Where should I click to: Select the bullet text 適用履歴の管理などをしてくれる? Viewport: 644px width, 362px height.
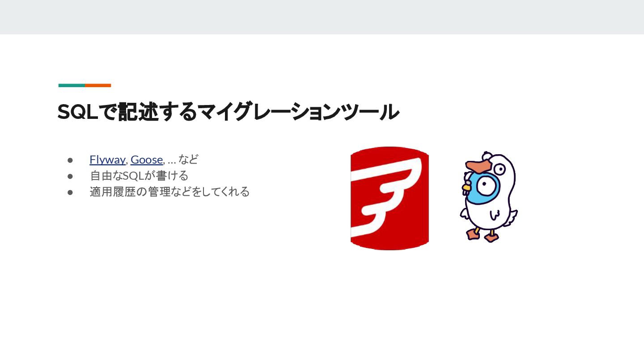(x=169, y=192)
